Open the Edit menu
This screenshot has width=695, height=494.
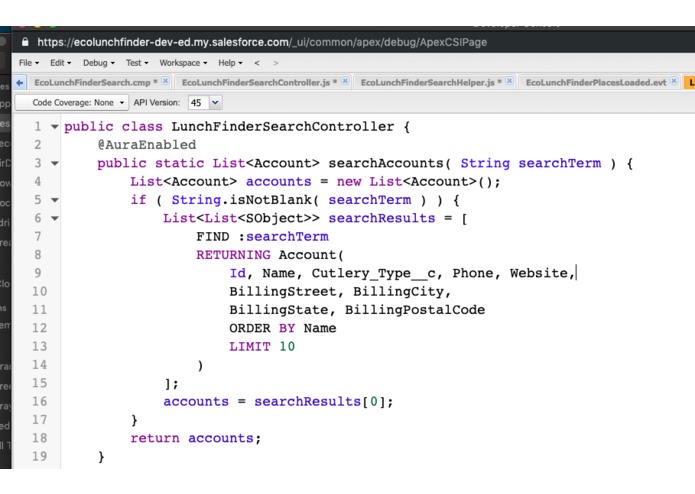(60, 63)
